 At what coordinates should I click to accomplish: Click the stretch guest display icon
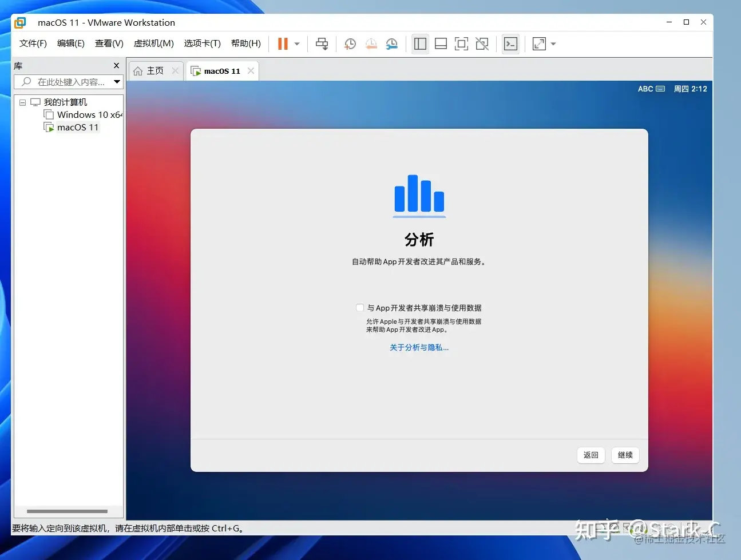(x=539, y=44)
